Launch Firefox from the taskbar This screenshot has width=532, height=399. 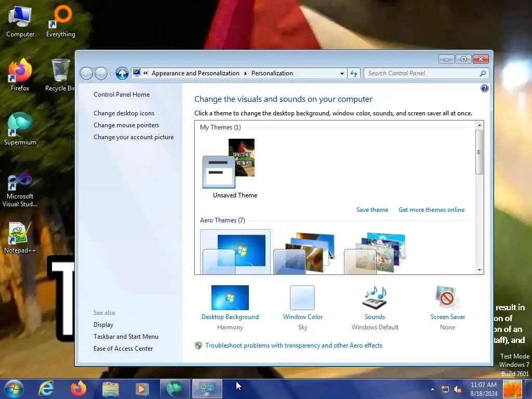point(78,389)
